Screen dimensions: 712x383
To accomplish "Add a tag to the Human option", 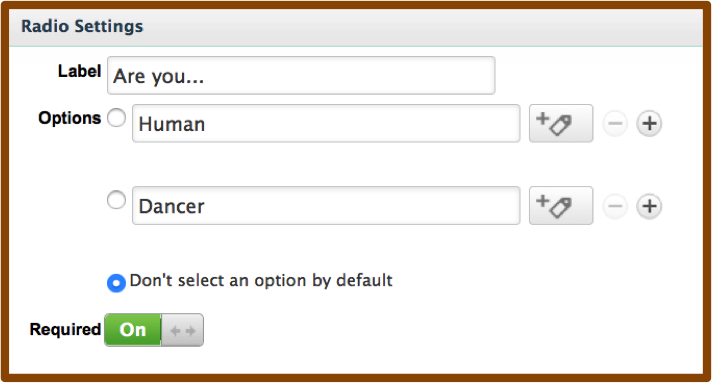I will pyautogui.click(x=561, y=124).
